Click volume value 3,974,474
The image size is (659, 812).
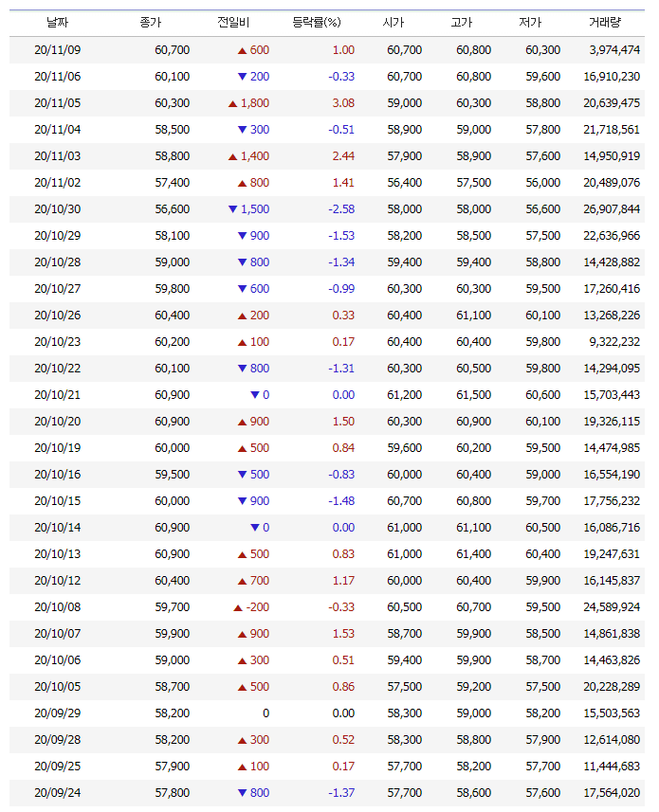point(614,50)
